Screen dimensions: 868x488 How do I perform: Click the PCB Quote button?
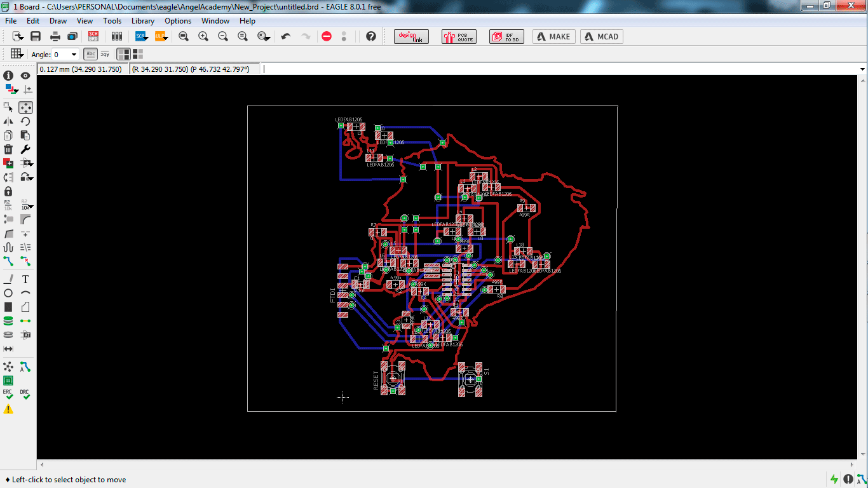[x=458, y=37]
